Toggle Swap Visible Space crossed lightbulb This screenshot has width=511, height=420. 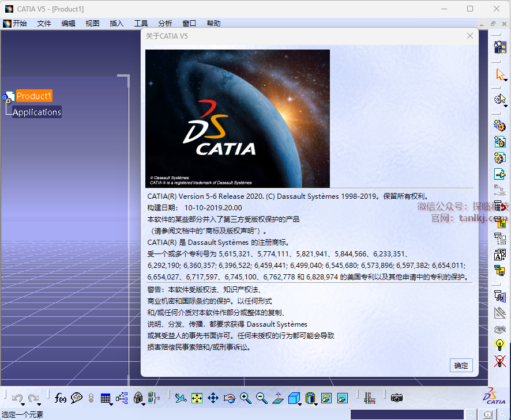tap(499, 361)
